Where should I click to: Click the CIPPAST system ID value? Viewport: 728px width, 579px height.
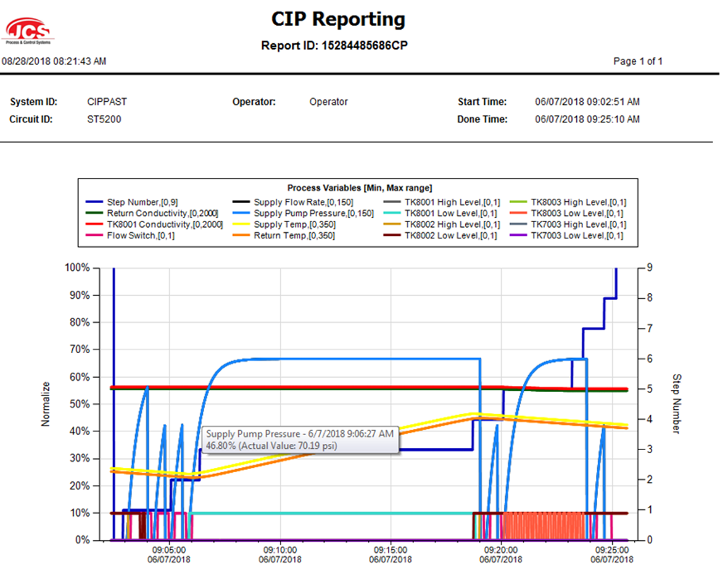(107, 102)
